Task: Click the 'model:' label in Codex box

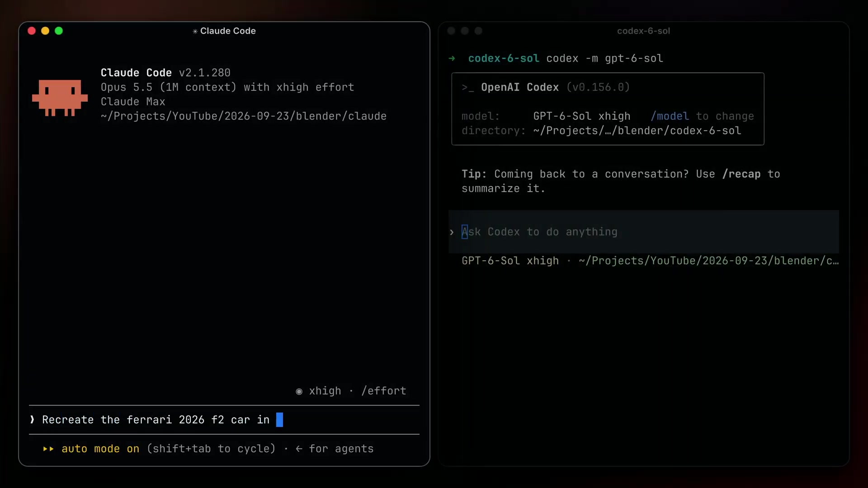Action: (481, 116)
